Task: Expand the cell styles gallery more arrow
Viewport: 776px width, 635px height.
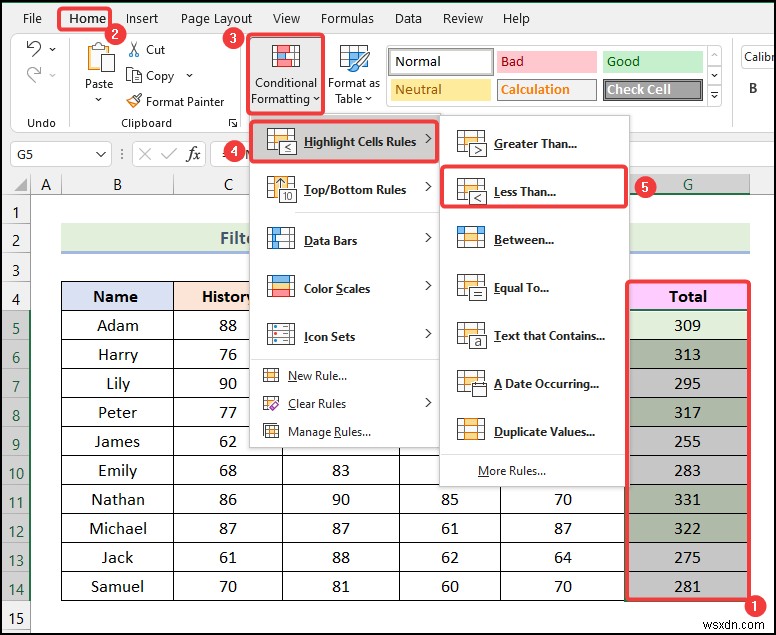Action: [714, 95]
